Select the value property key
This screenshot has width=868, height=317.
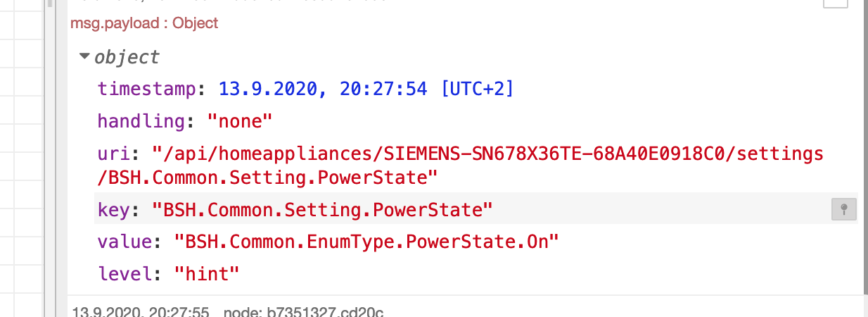(x=125, y=242)
